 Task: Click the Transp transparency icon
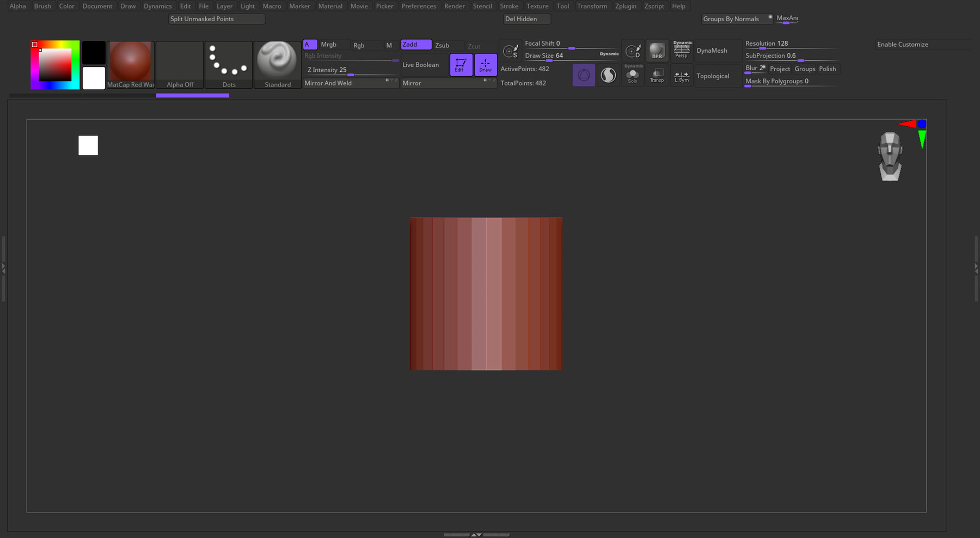[657, 75]
